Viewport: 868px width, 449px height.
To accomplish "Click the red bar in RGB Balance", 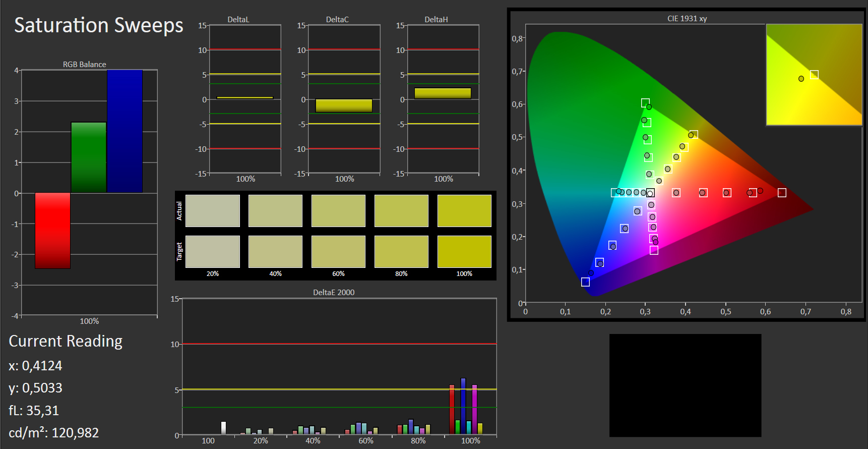I will tap(52, 231).
